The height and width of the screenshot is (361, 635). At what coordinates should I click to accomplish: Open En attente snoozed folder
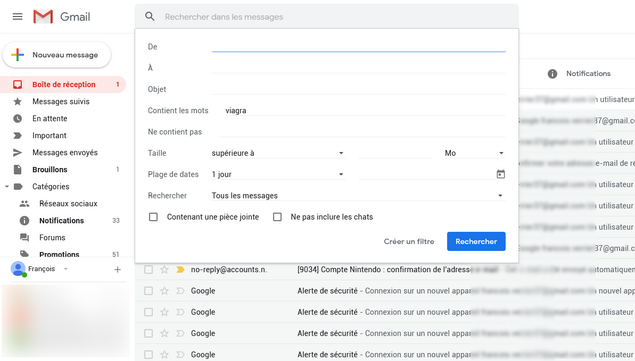click(x=50, y=118)
